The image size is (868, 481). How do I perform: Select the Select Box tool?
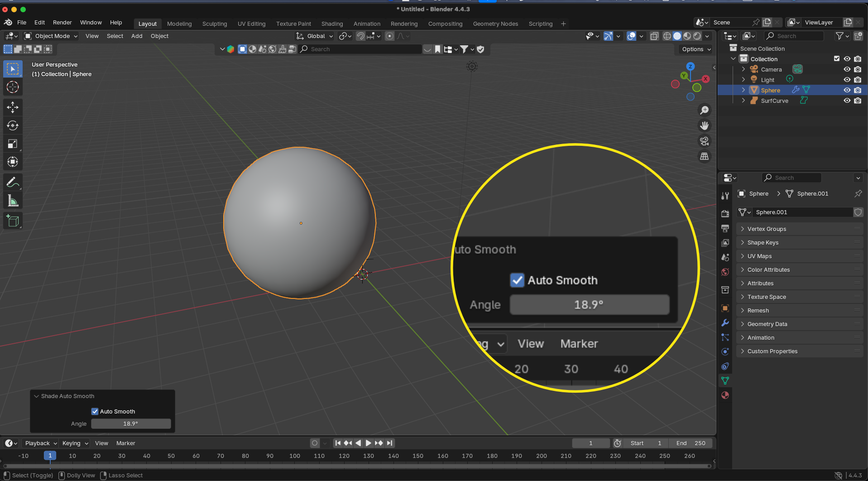[13, 69]
